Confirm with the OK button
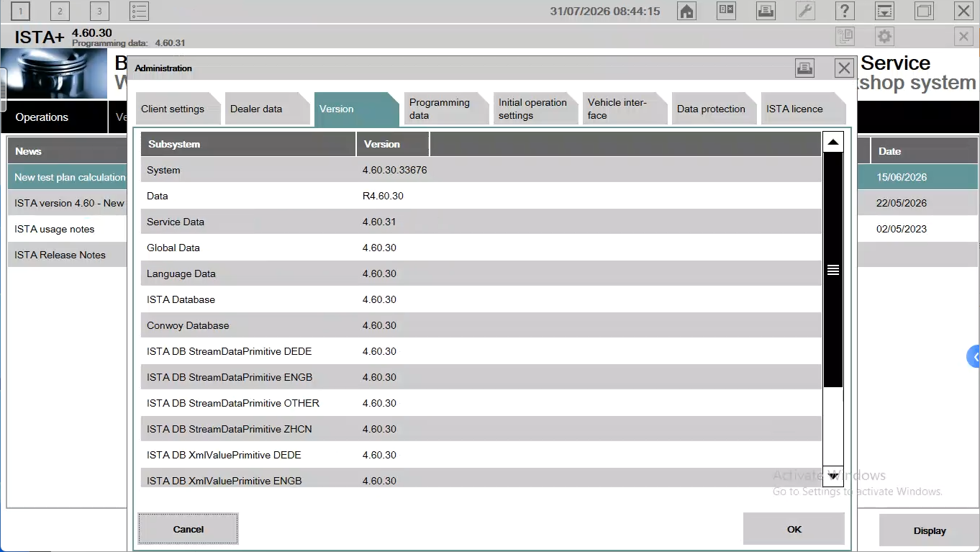980x552 pixels. tap(794, 529)
